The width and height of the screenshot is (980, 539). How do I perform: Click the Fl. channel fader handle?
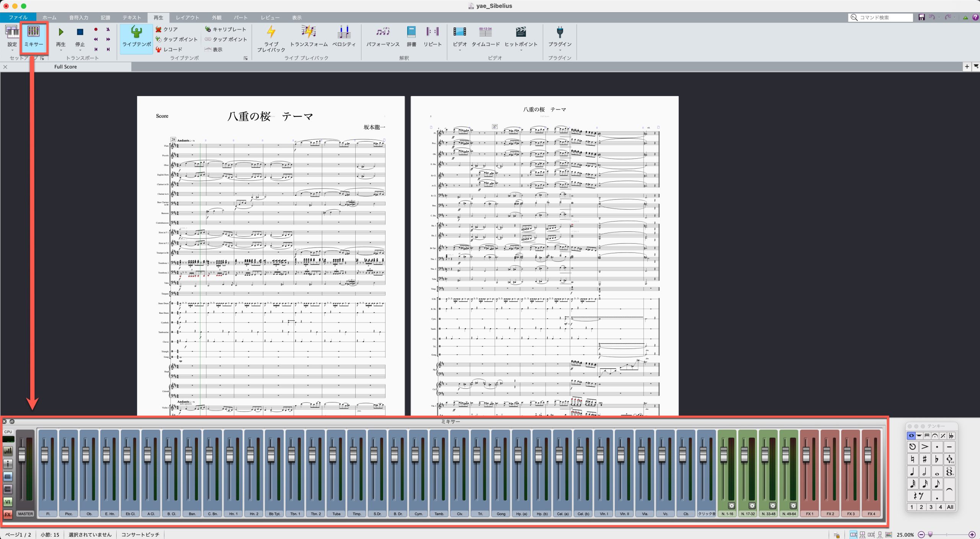tap(45, 454)
